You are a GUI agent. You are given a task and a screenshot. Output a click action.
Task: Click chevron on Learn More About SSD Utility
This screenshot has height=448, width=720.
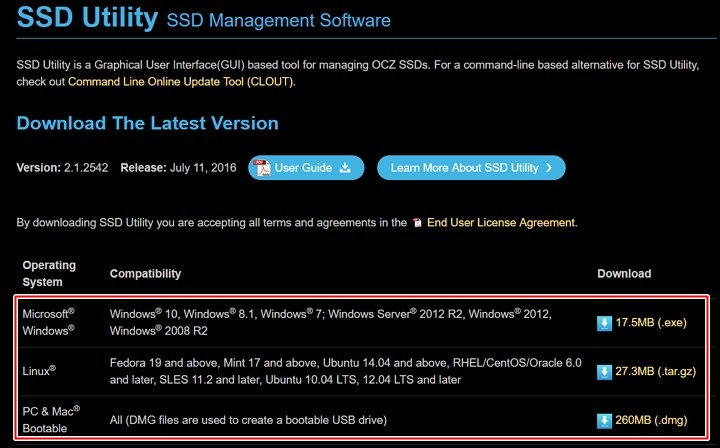(x=549, y=168)
